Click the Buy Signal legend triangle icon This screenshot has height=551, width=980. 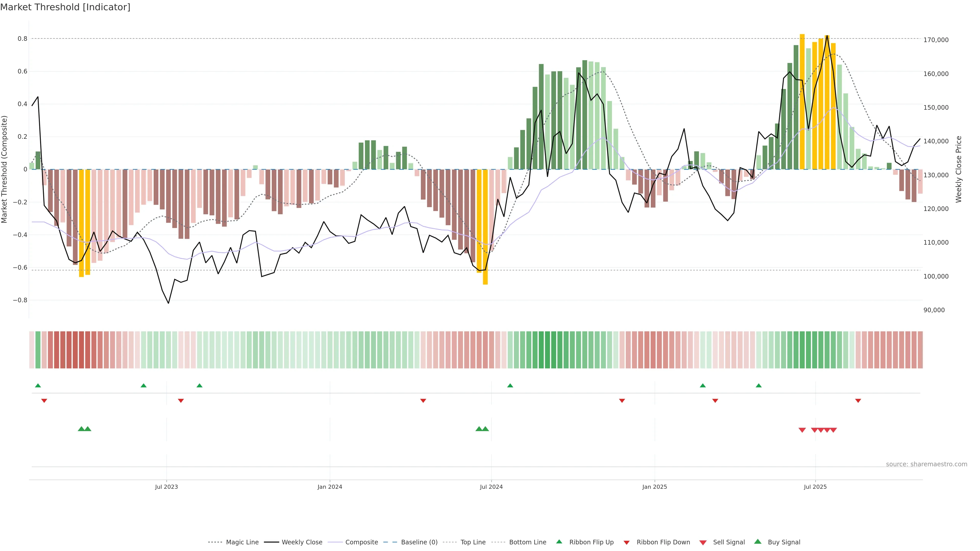click(758, 542)
